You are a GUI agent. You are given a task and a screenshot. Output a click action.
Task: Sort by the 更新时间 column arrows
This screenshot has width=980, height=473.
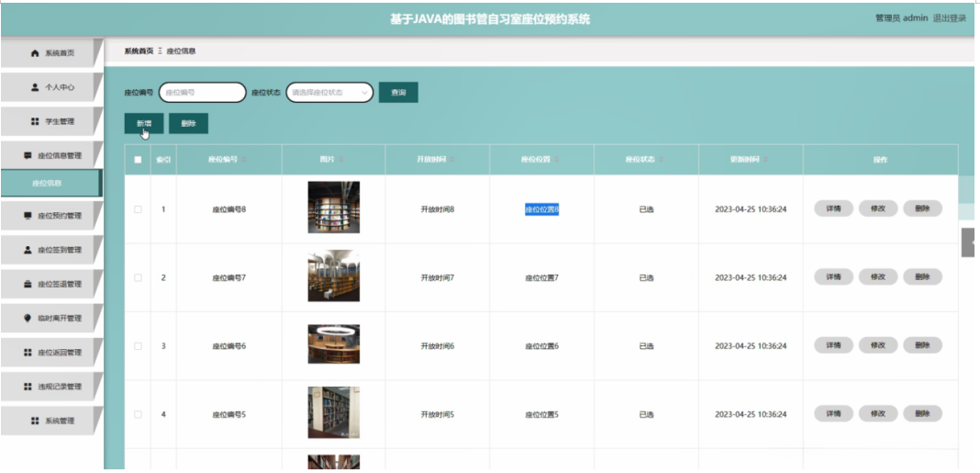tap(766, 160)
